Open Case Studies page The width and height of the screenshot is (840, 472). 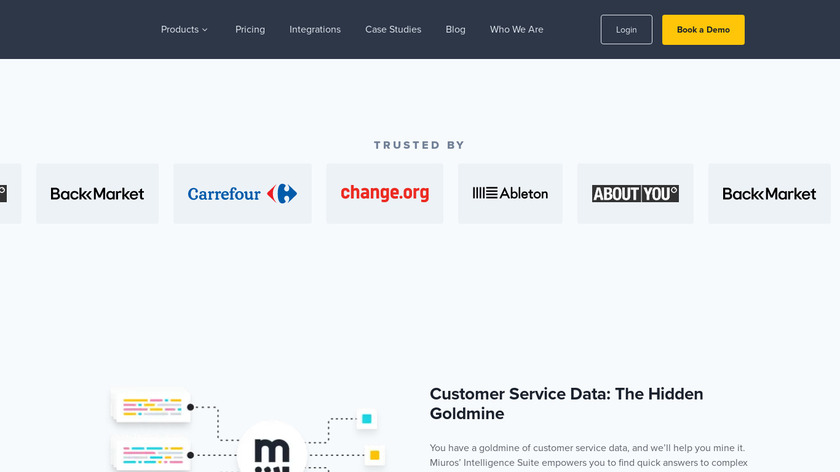pyautogui.click(x=393, y=30)
